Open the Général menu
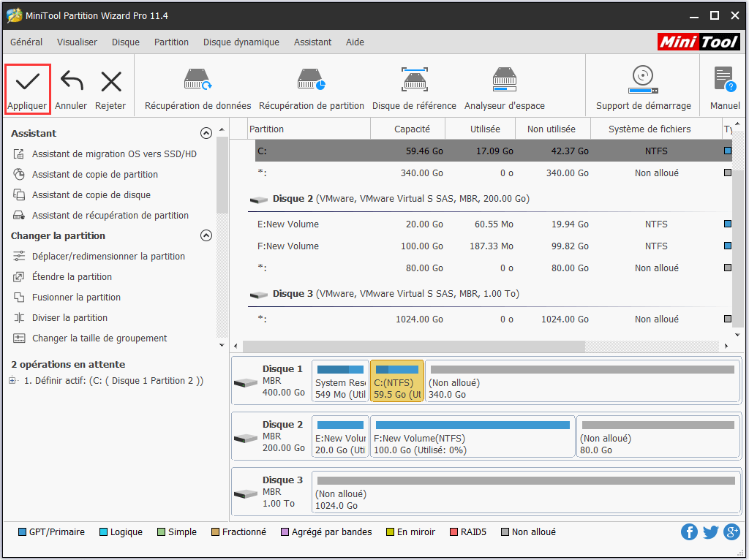The width and height of the screenshot is (749, 560). pyautogui.click(x=26, y=42)
